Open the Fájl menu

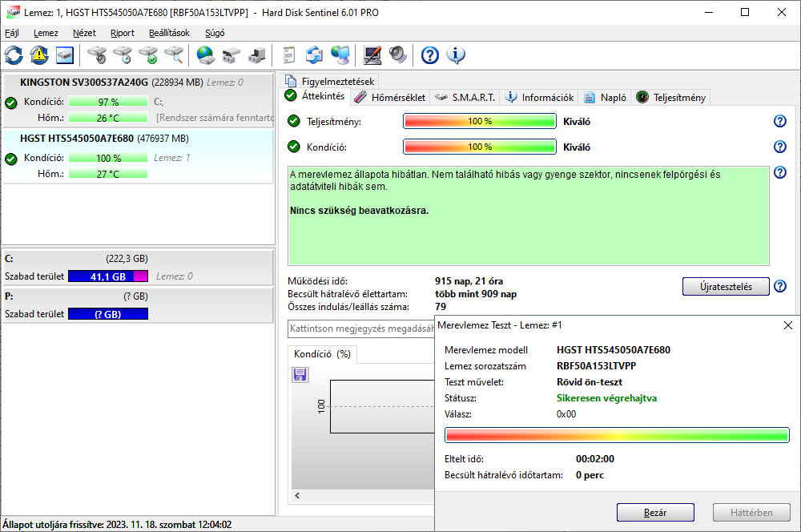12,33
